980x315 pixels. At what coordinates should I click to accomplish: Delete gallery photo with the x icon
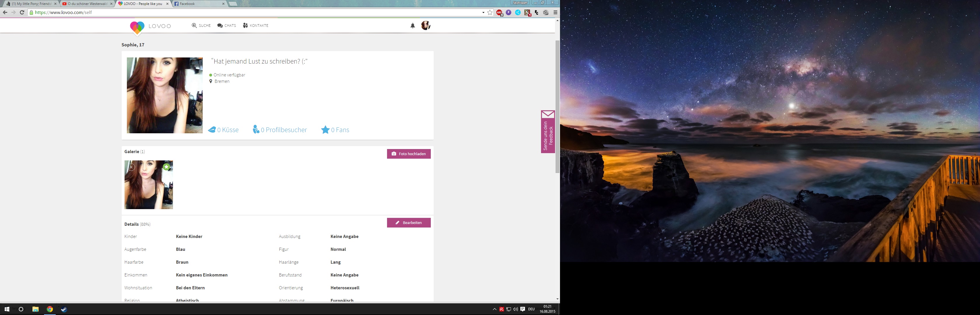131,167
